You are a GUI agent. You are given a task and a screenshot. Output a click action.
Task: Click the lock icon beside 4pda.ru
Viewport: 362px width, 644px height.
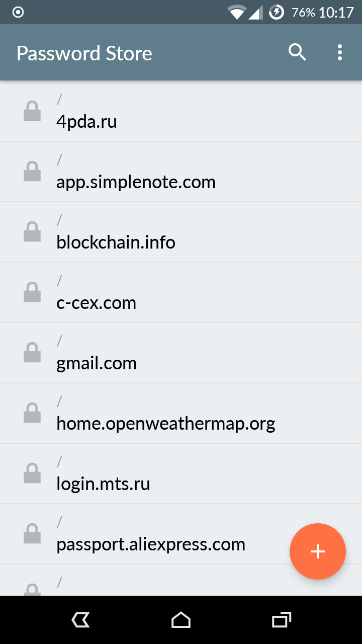pos(32,111)
